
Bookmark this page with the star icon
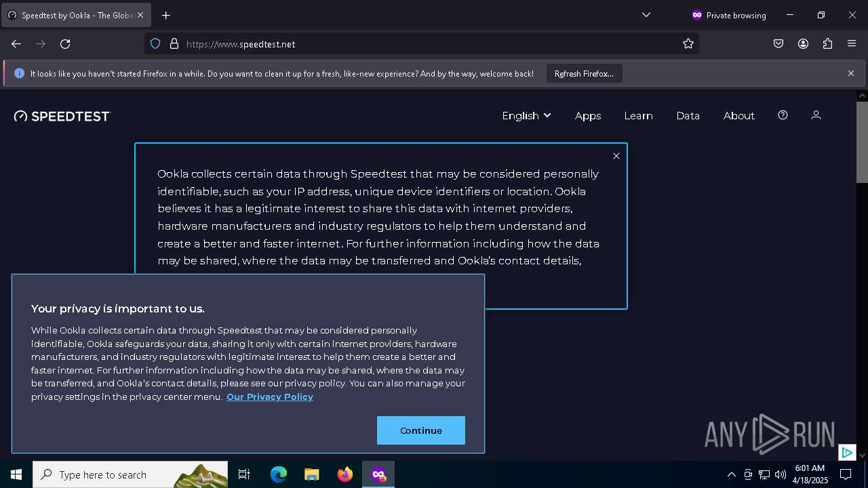coord(688,44)
